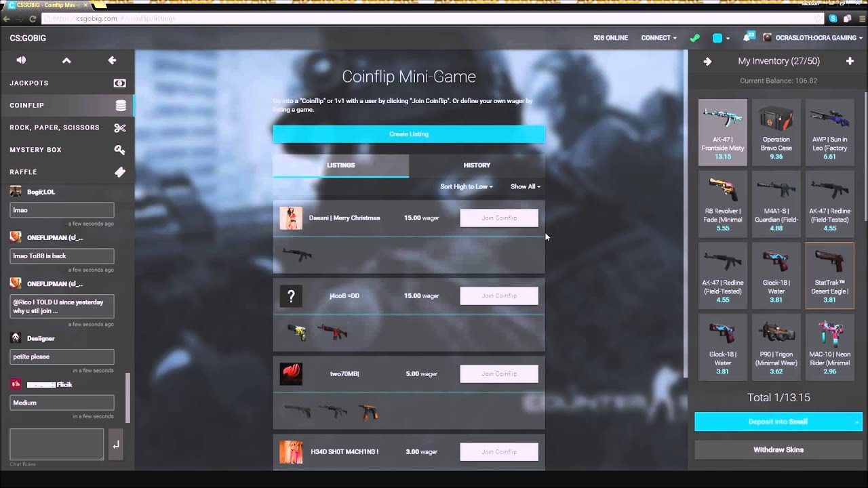Image resolution: width=868 pixels, height=488 pixels.
Task: Open Rock, Paper, Scissors game
Action: click(x=66, y=127)
